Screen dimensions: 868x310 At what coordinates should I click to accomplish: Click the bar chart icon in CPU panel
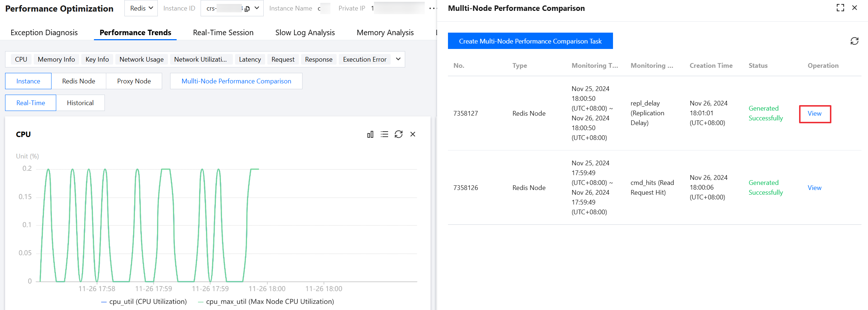370,135
